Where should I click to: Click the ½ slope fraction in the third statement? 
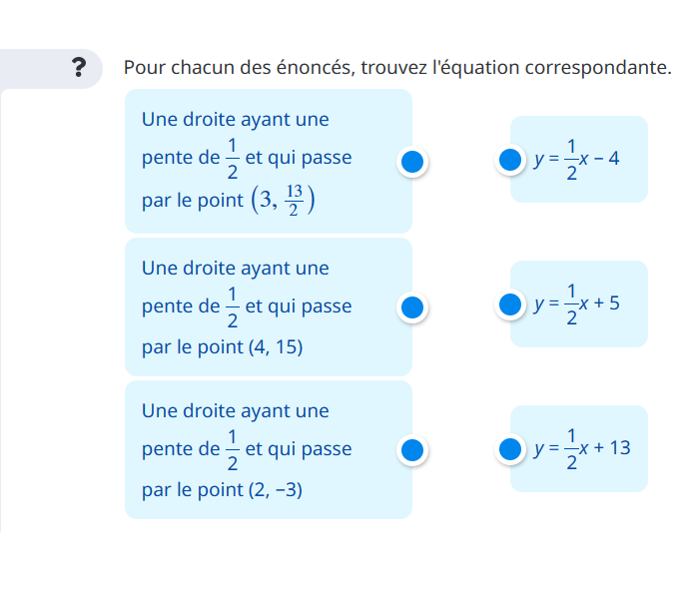click(232, 450)
